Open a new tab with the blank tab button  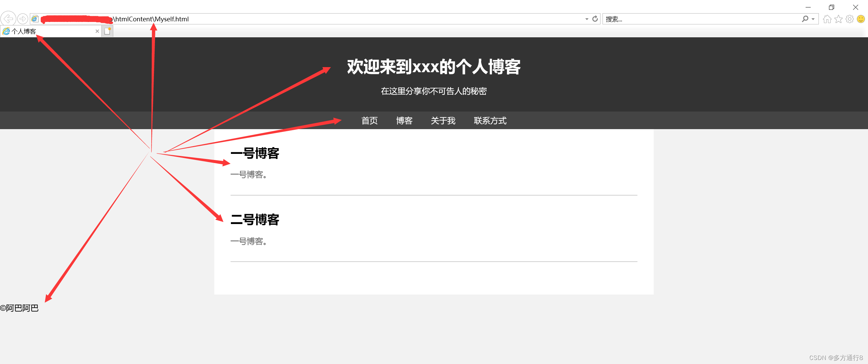point(107,31)
